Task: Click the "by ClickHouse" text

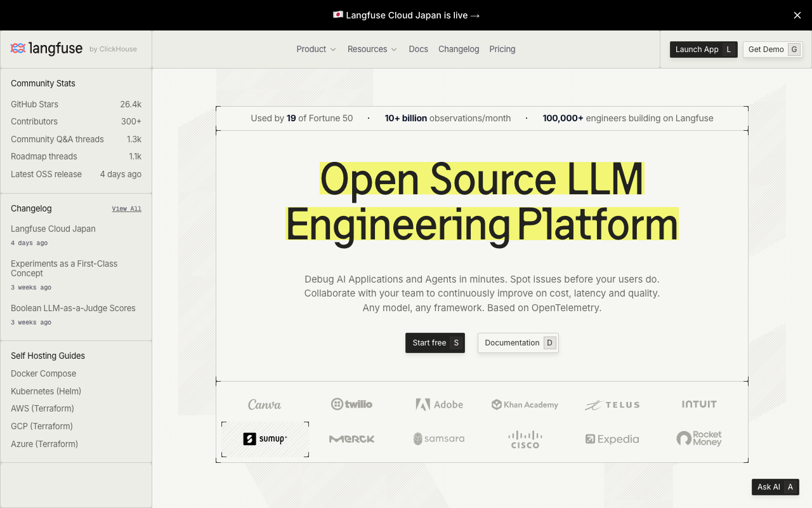Action: click(x=113, y=49)
